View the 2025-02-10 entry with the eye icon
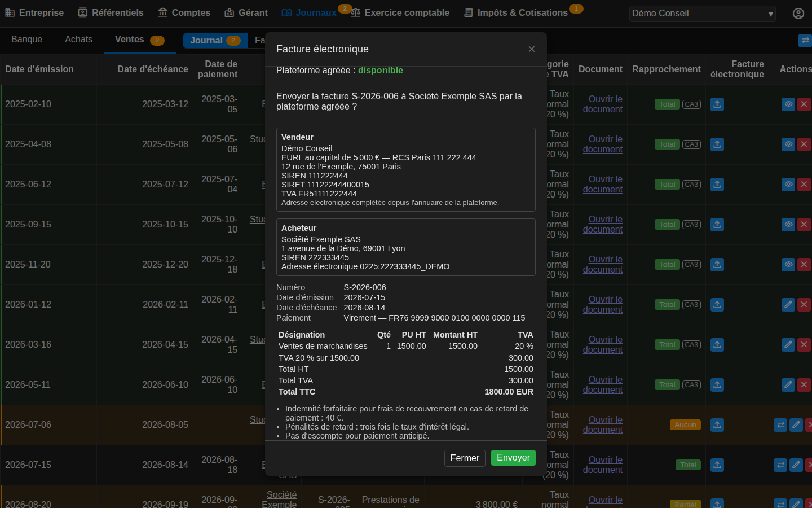812x508 pixels. (x=788, y=104)
